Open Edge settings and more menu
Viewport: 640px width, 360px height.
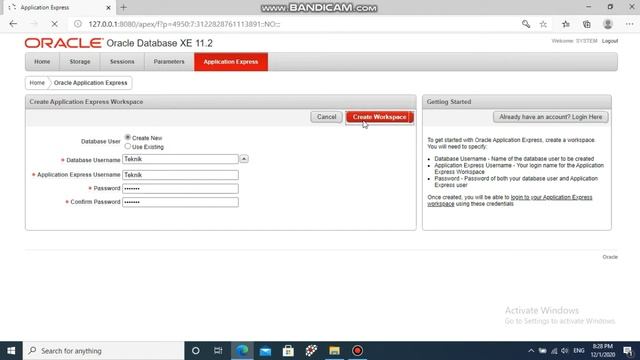coord(629,24)
